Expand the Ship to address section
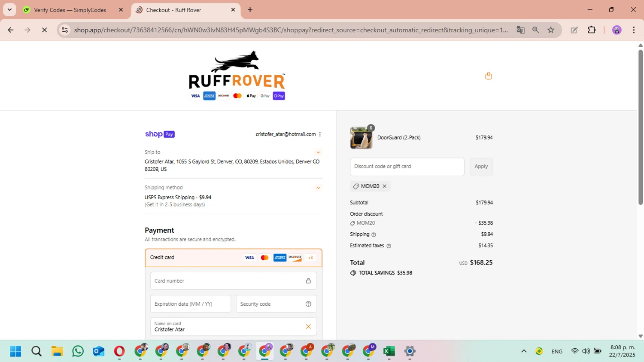Screen dimensions: 644x362 [318, 152]
